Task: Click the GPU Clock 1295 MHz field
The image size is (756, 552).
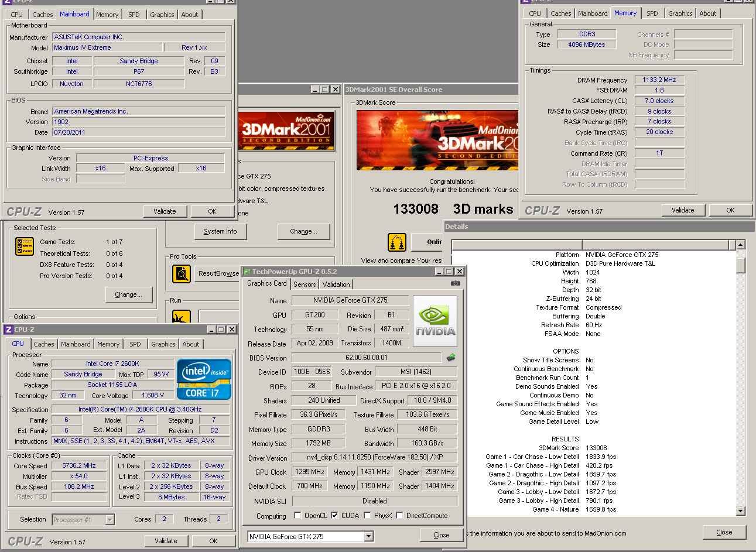Action: pyautogui.click(x=310, y=472)
